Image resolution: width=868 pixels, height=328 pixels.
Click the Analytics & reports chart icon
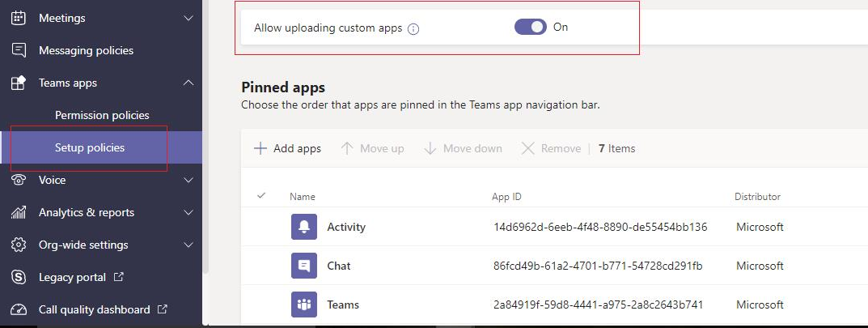tap(19, 212)
